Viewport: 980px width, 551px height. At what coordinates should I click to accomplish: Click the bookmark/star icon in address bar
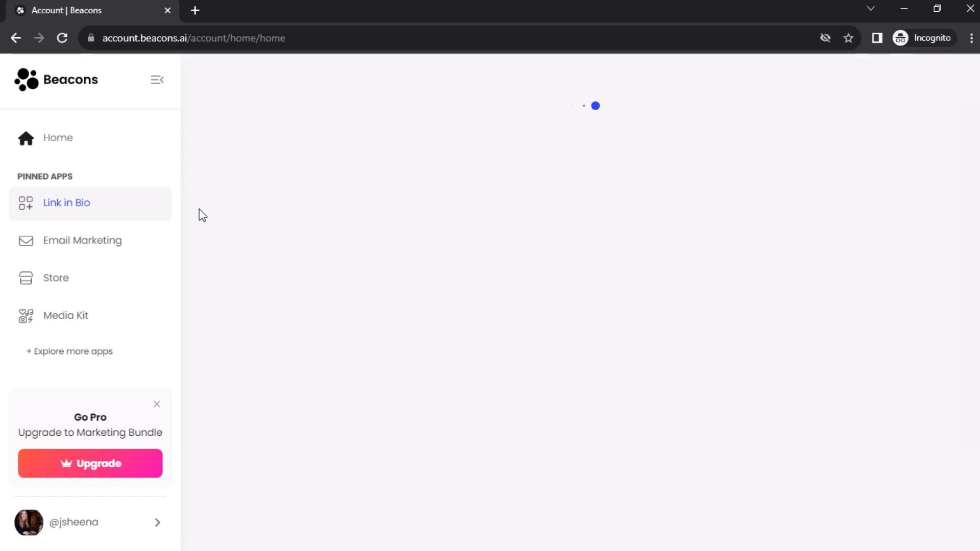point(850,38)
